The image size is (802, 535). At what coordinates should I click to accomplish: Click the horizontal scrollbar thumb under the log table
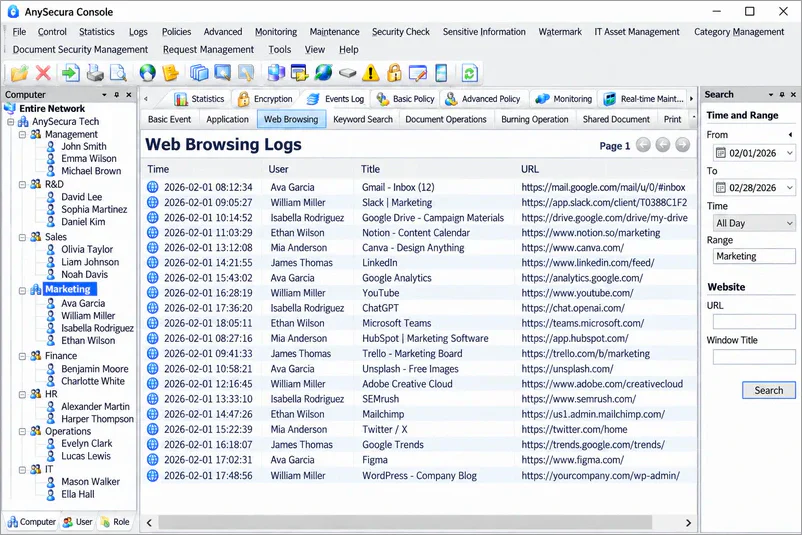click(x=405, y=523)
